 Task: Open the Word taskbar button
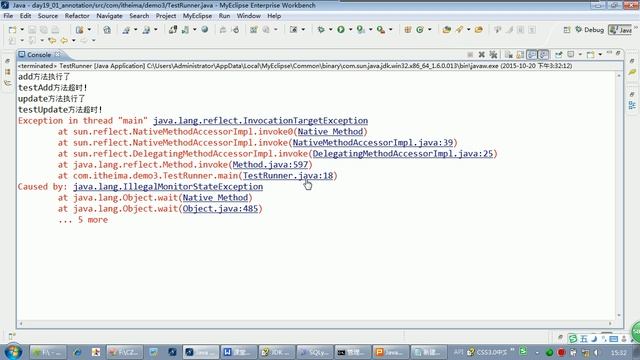pos(239,352)
